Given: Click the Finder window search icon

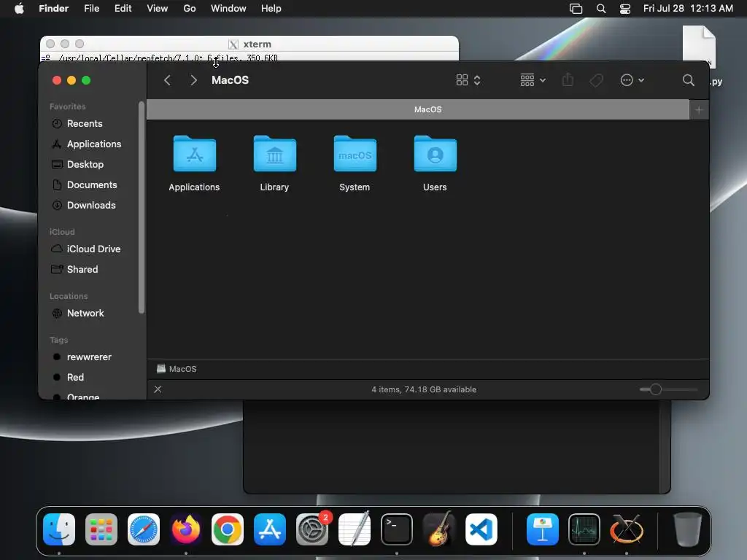Looking at the screenshot, I should coord(688,80).
